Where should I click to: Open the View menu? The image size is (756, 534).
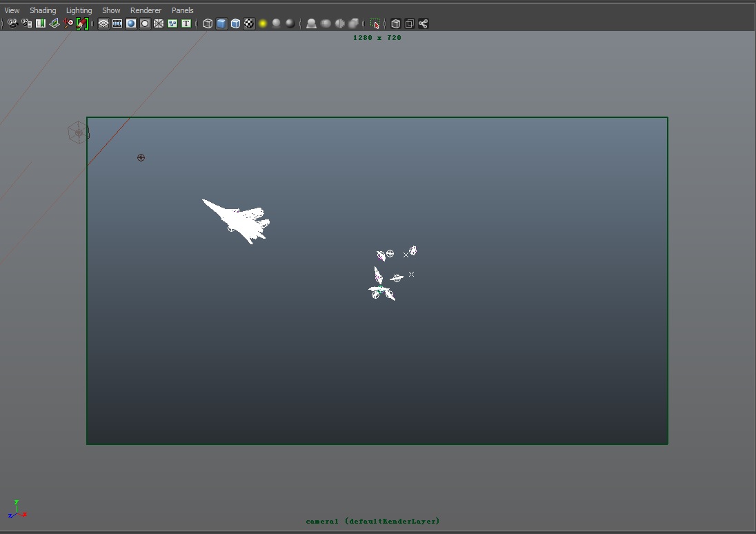click(x=11, y=10)
